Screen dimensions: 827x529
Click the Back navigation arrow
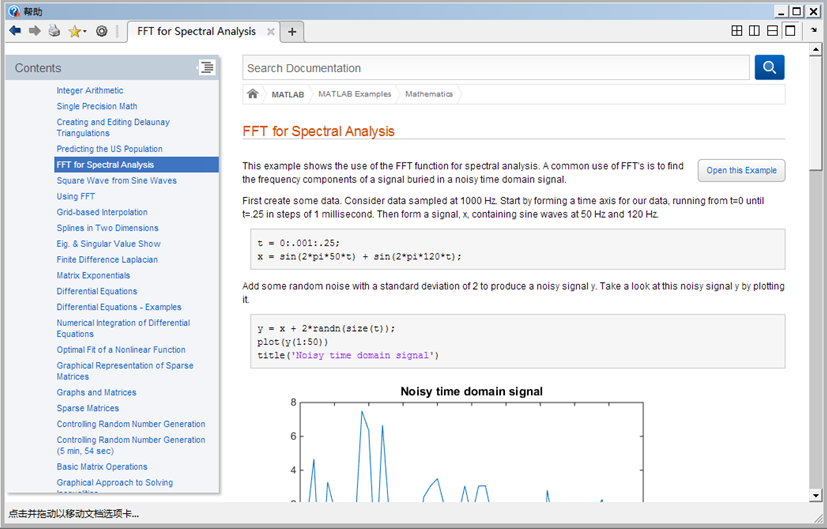coord(15,31)
